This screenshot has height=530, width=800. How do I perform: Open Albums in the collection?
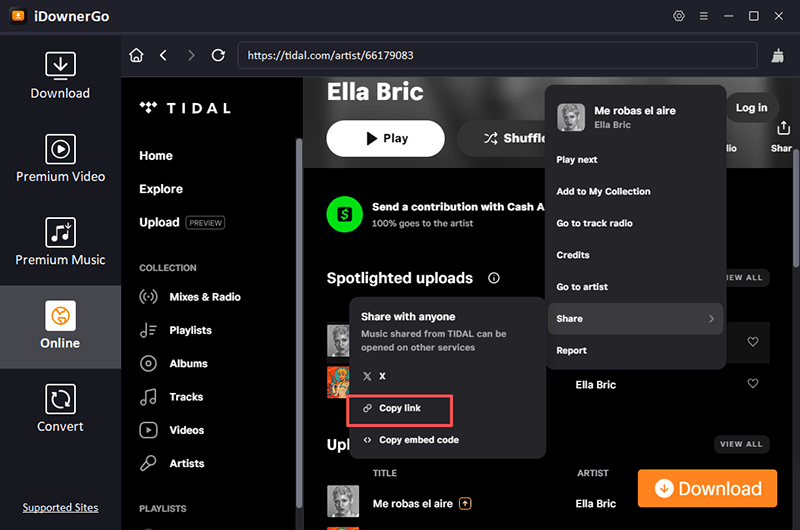173,364
